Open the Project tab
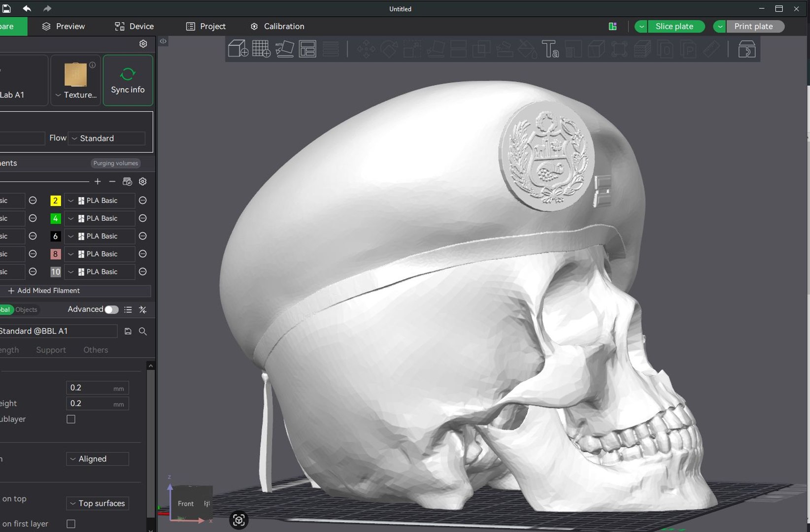 click(x=206, y=26)
